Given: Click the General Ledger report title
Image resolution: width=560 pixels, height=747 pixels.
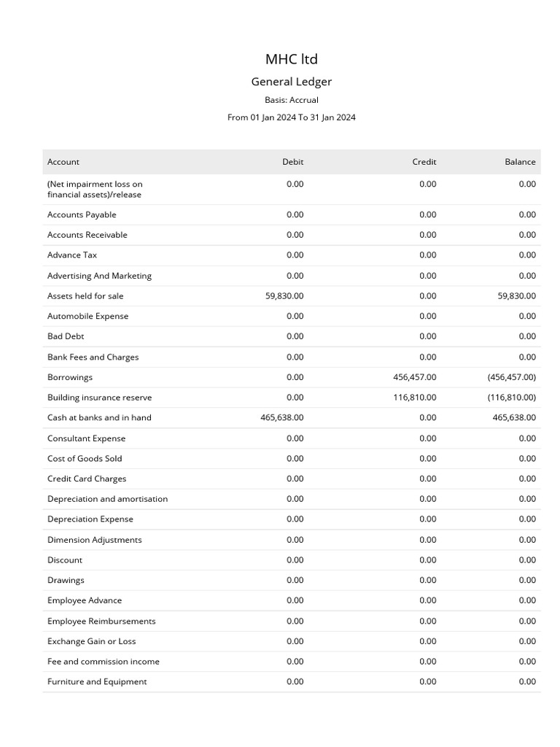Looking at the screenshot, I should click(292, 82).
